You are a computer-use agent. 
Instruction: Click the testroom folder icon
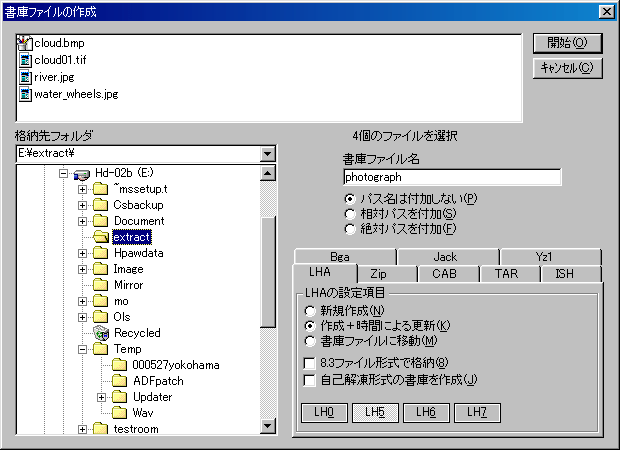coord(100,429)
